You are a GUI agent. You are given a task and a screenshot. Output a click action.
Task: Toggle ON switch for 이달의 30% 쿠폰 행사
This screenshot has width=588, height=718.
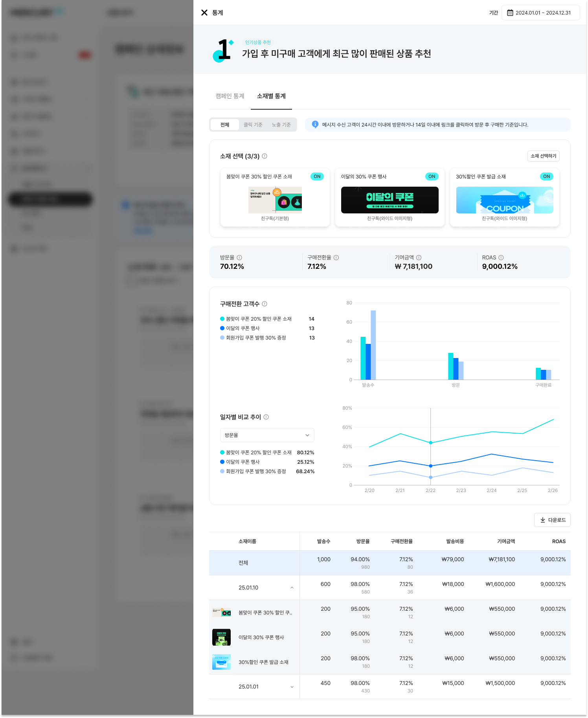[x=432, y=176]
